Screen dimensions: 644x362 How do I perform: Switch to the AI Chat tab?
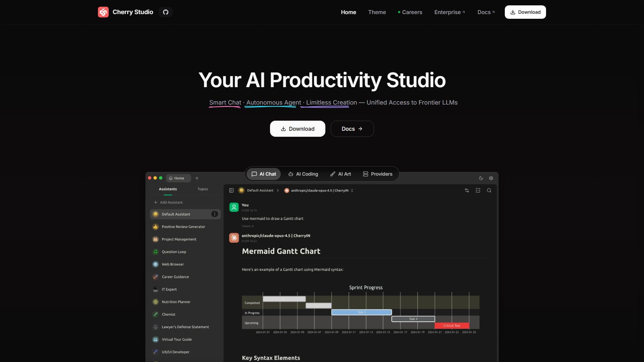pyautogui.click(x=264, y=174)
